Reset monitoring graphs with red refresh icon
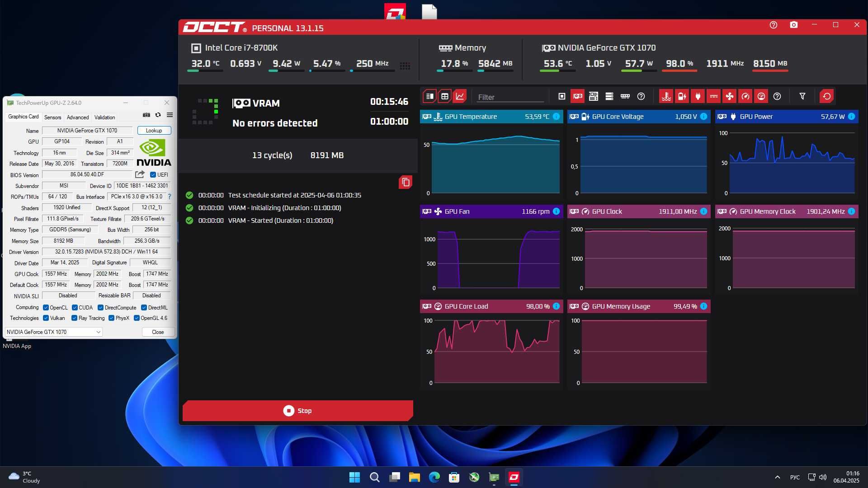868x488 pixels. coord(827,96)
